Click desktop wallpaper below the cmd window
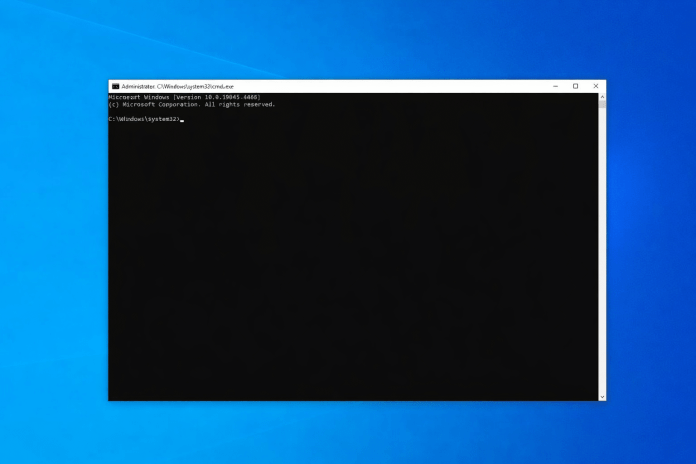Screen dimensions: 696x464 tap(350, 432)
